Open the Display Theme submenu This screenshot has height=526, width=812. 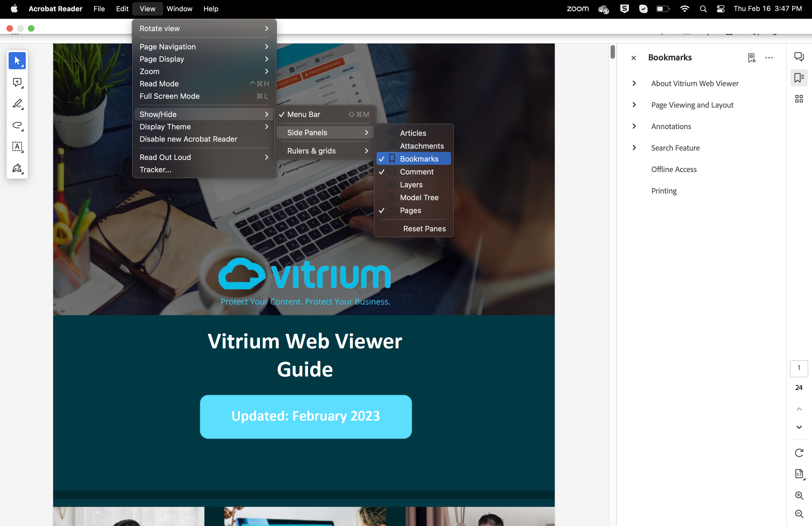[x=204, y=127]
